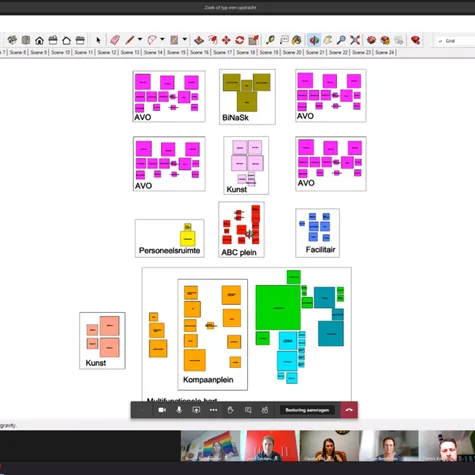
Task: Open Shapes tool dropdown arrow
Action: pyautogui.click(x=184, y=39)
